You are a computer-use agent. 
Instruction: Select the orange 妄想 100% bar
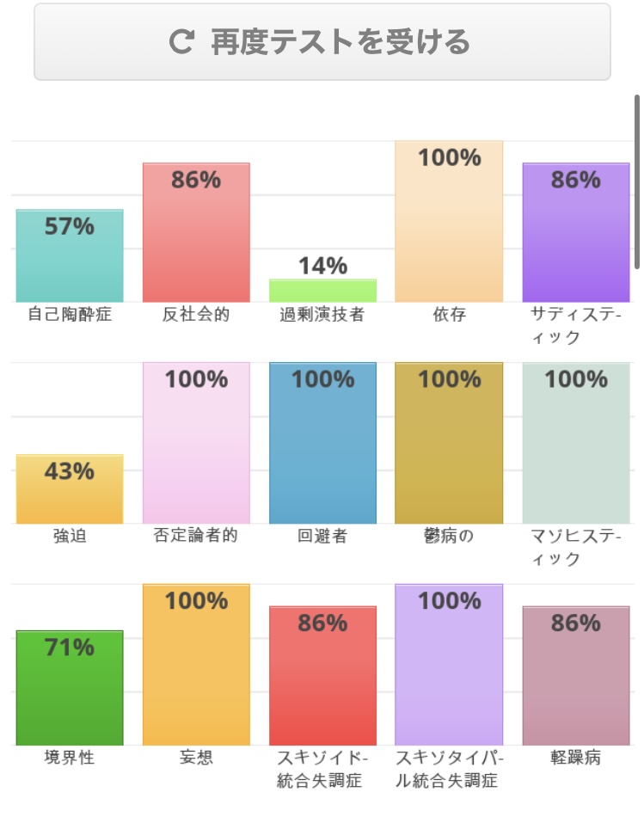(x=196, y=666)
